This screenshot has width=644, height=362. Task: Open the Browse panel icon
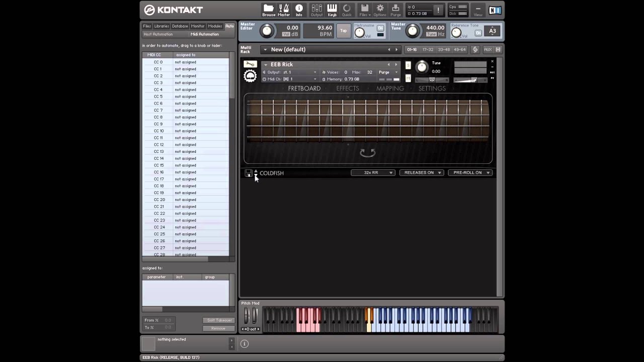tap(268, 10)
